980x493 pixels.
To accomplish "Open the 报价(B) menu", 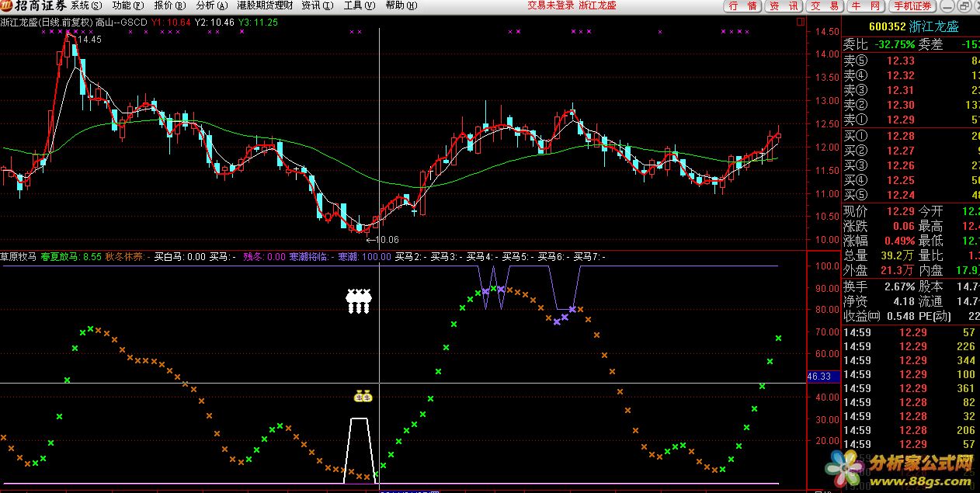I will [x=169, y=5].
